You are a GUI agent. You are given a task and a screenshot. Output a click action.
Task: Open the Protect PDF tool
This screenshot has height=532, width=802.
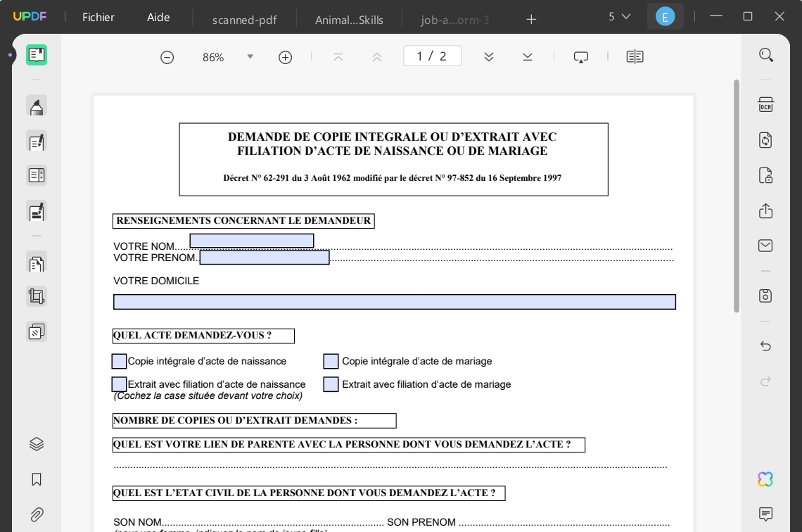(x=765, y=175)
